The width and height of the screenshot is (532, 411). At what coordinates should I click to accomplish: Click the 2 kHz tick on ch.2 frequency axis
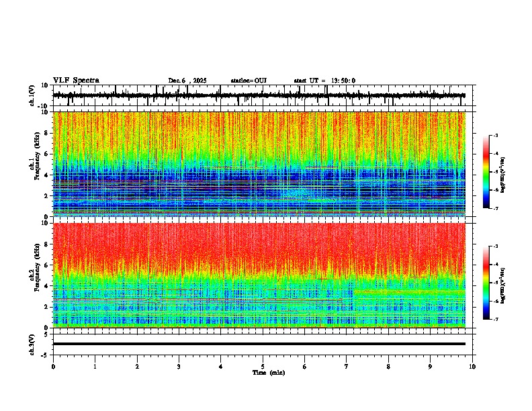(x=46, y=307)
